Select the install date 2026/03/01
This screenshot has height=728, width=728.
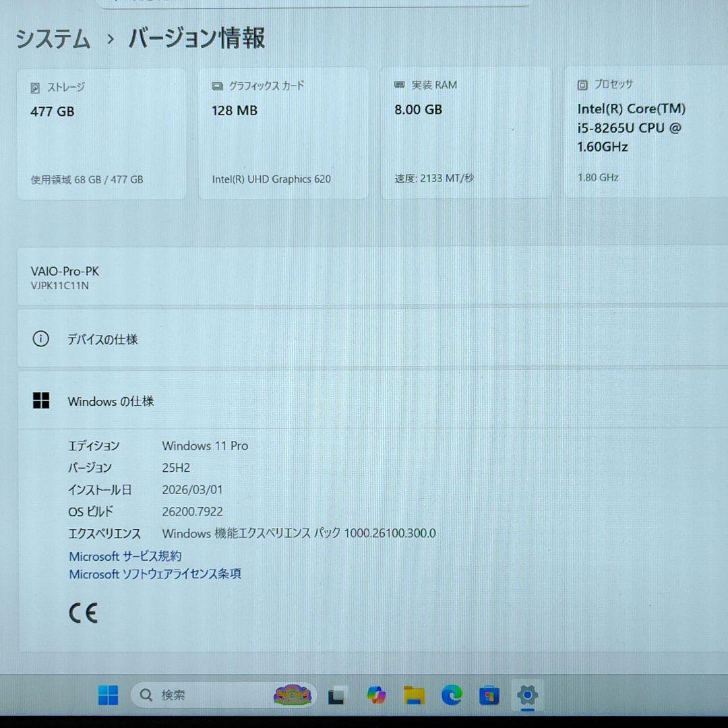click(192, 490)
